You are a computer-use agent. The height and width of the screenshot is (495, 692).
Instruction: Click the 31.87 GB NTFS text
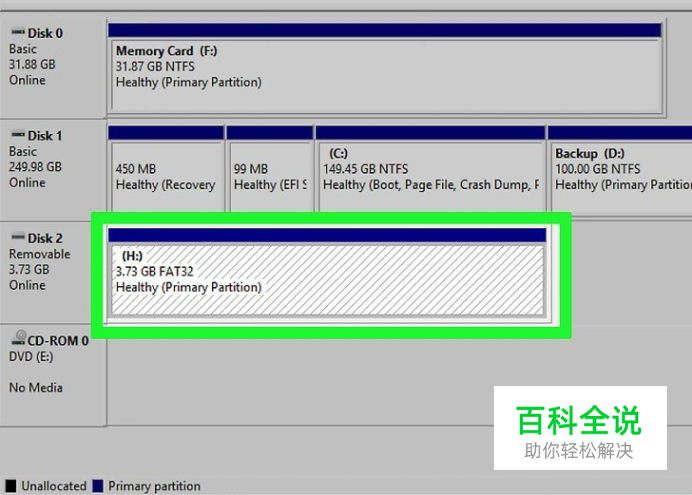point(155,67)
